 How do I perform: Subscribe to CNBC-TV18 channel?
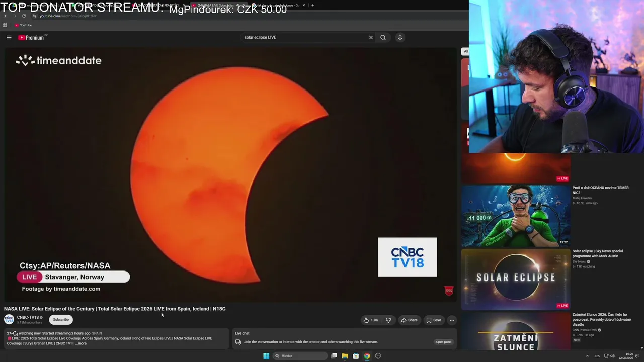pyautogui.click(x=61, y=320)
